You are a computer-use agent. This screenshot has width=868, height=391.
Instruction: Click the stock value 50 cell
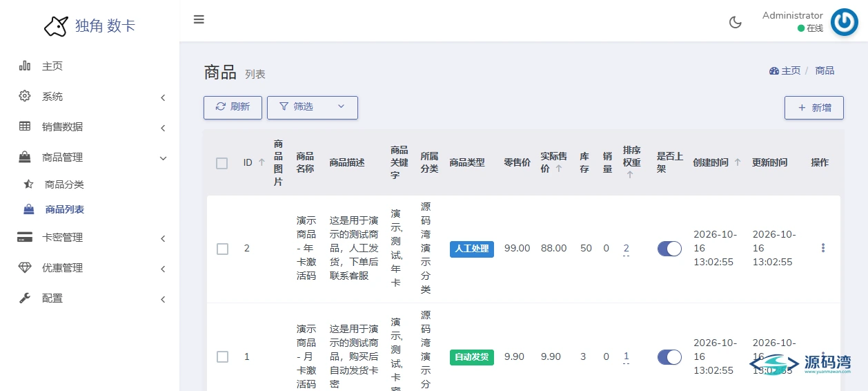[586, 248]
